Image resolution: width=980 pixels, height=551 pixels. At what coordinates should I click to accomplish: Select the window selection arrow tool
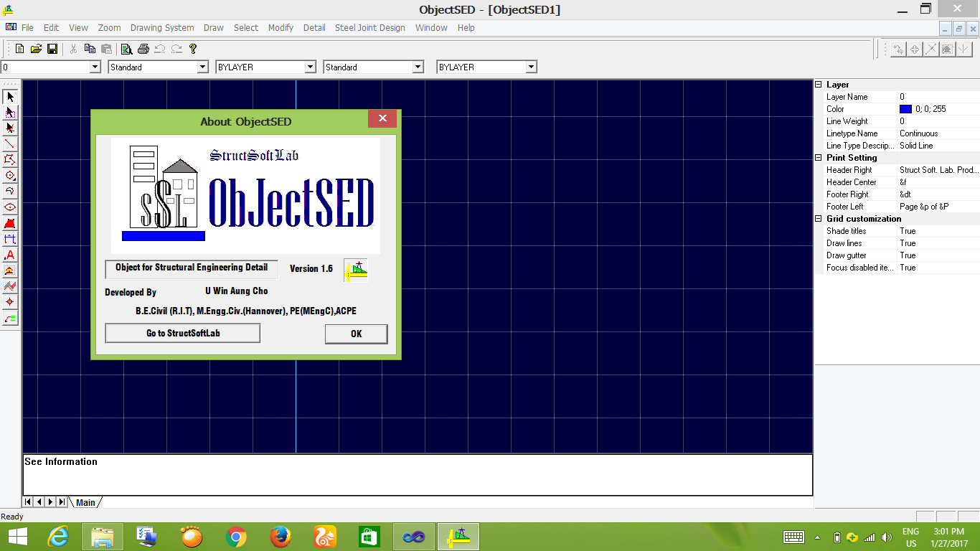point(10,113)
